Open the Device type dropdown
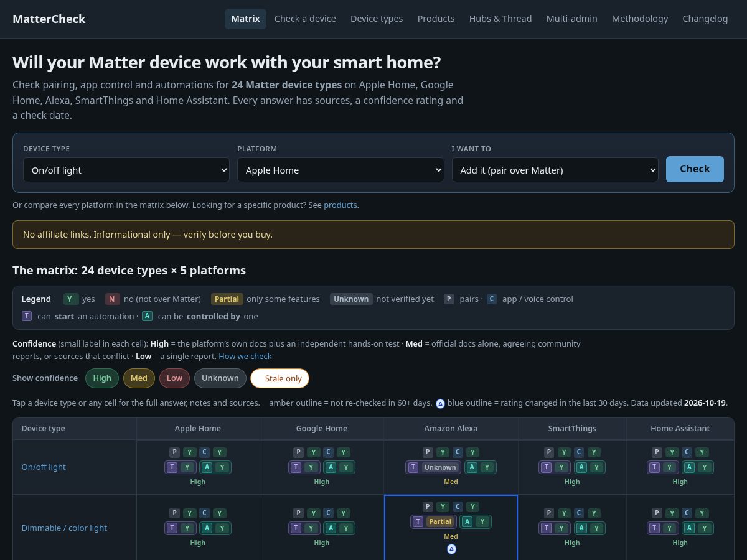Viewport: 747px width, 560px height. click(126, 170)
